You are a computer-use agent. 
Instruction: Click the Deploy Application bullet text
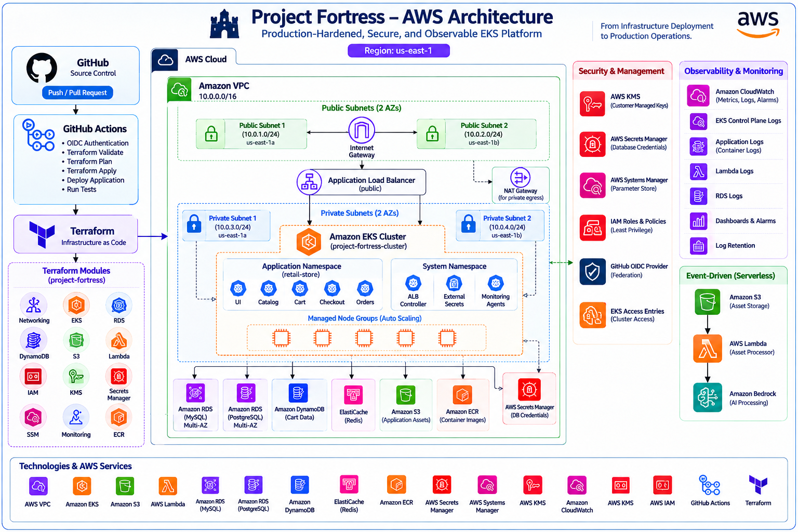96,180
